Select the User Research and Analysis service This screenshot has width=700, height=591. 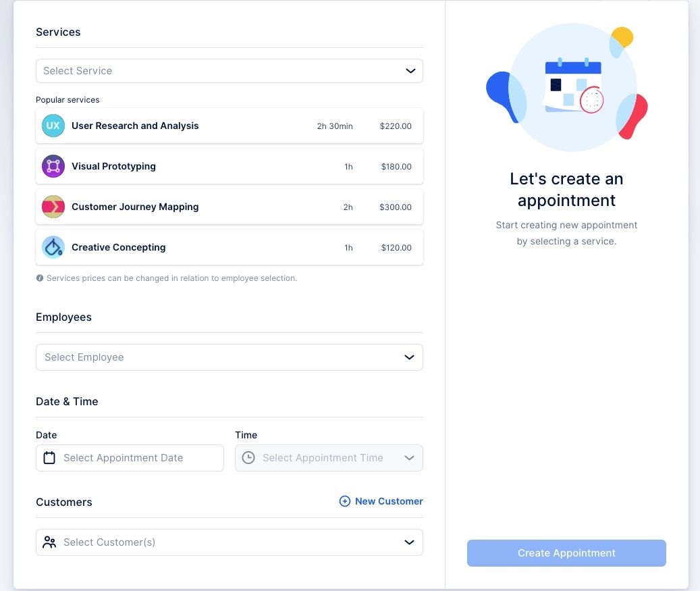pos(230,126)
